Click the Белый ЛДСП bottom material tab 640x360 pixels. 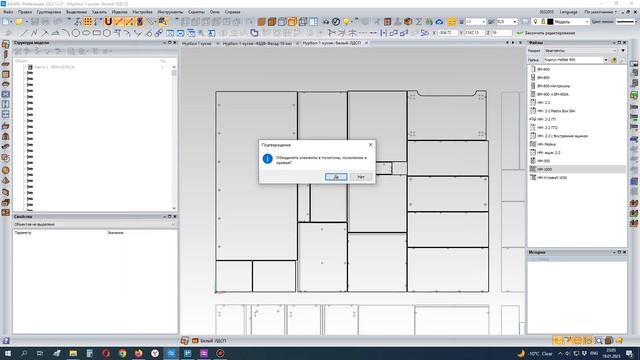209,340
